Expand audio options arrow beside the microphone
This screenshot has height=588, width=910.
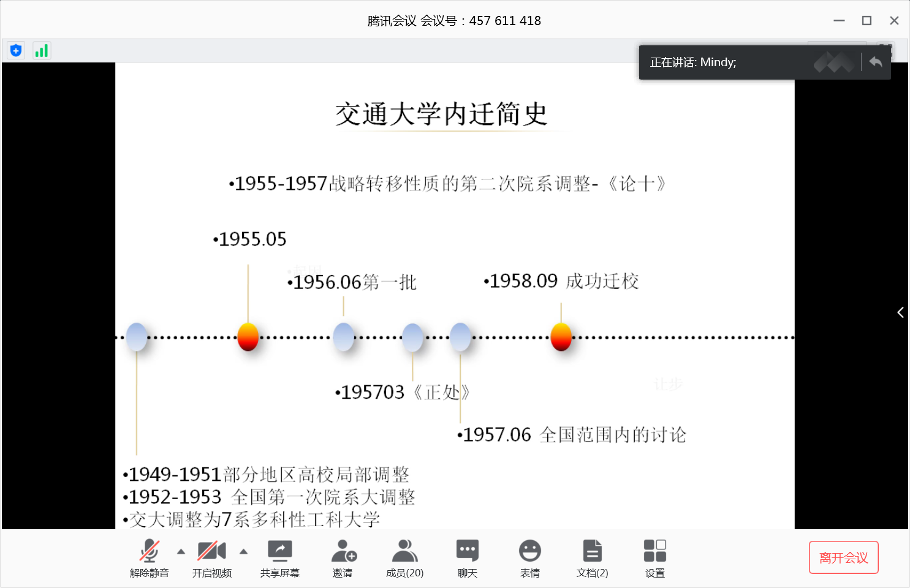181,552
